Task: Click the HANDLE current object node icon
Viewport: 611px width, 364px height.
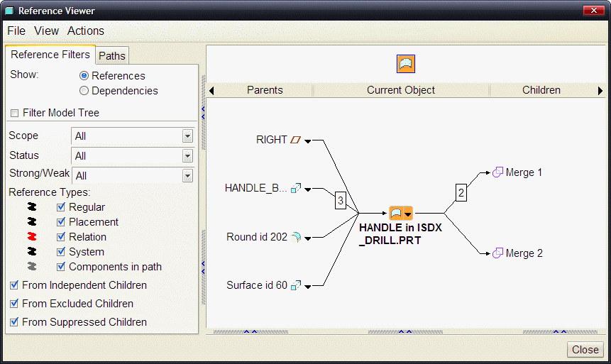Action: [396, 213]
